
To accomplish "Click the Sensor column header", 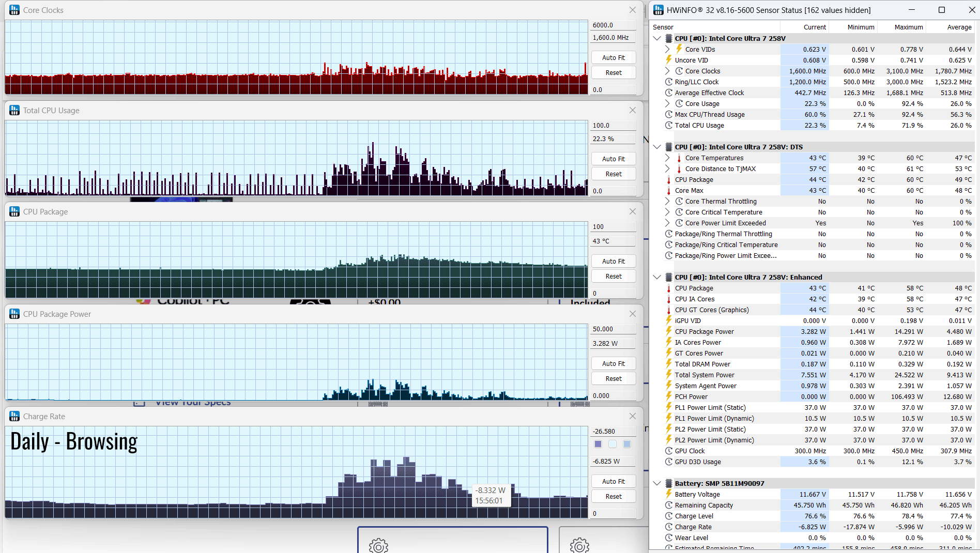I will tap(715, 27).
